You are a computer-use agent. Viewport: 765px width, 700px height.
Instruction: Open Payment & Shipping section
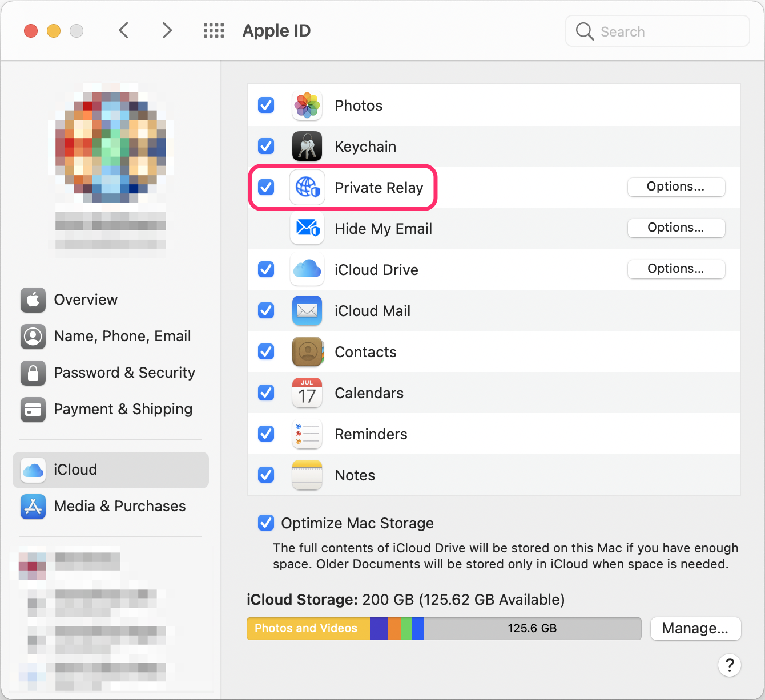pos(111,410)
